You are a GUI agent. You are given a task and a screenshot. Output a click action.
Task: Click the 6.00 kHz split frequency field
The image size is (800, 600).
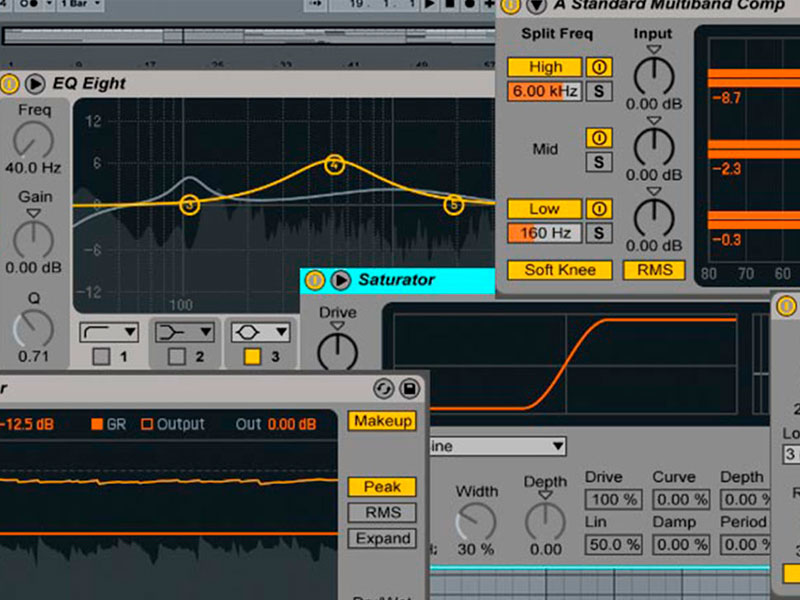(x=545, y=91)
